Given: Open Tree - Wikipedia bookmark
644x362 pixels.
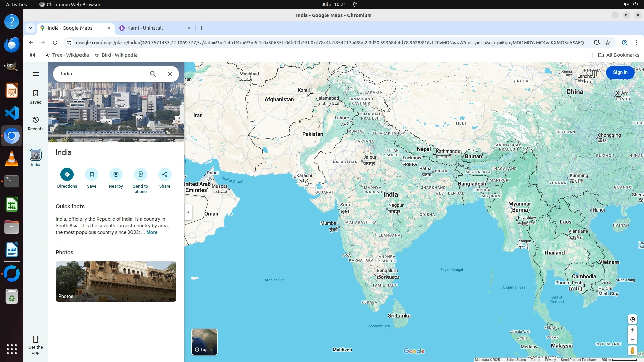Looking at the screenshot, I should [x=67, y=55].
